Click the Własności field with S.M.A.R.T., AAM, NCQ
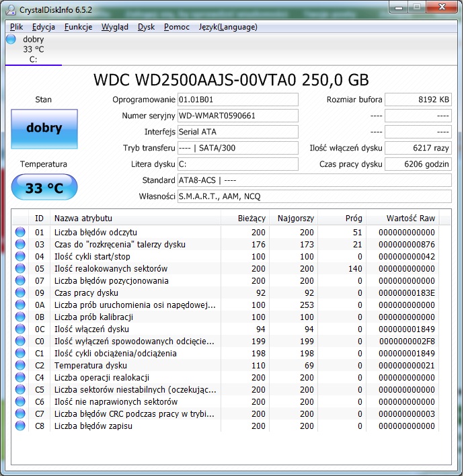Viewport: 464px width, 476px height. [x=314, y=196]
